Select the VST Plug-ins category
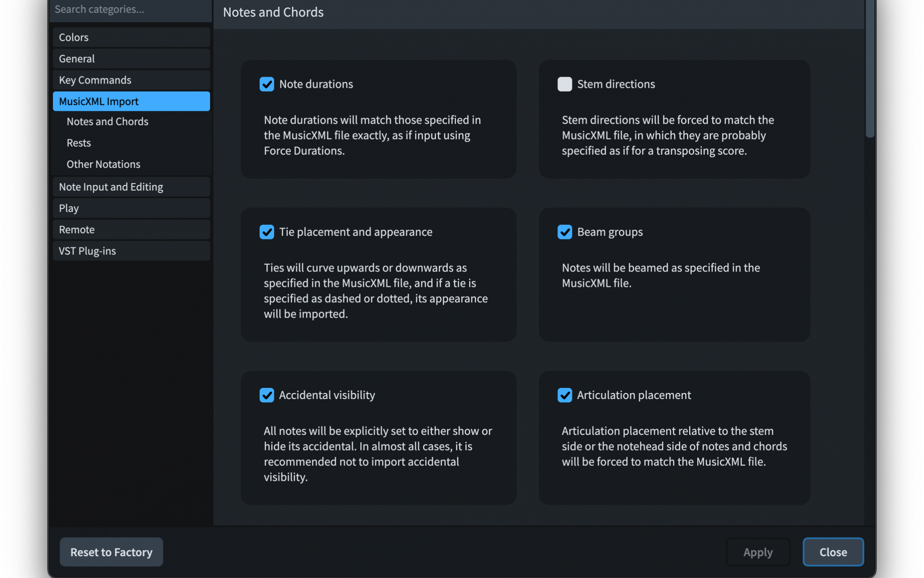This screenshot has height=578, width=924. (131, 251)
